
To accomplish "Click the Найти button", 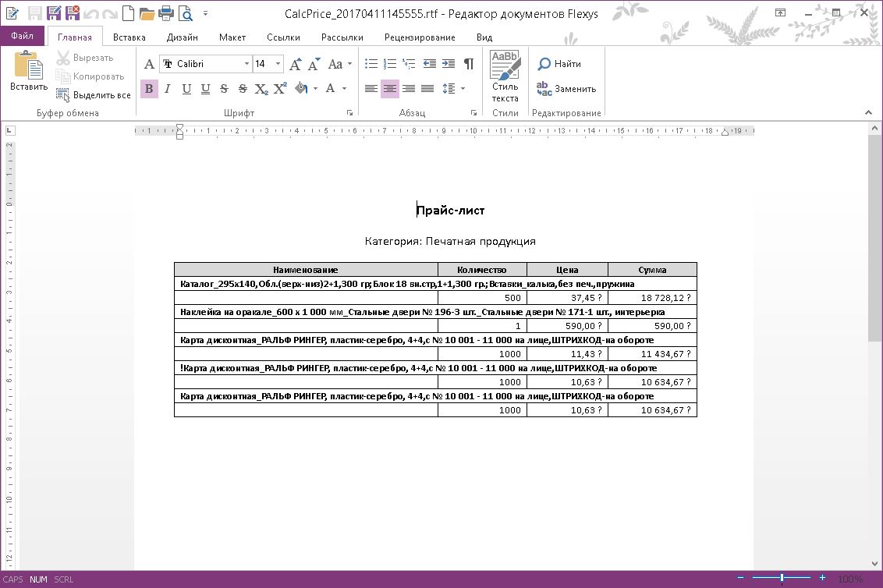I will point(559,64).
